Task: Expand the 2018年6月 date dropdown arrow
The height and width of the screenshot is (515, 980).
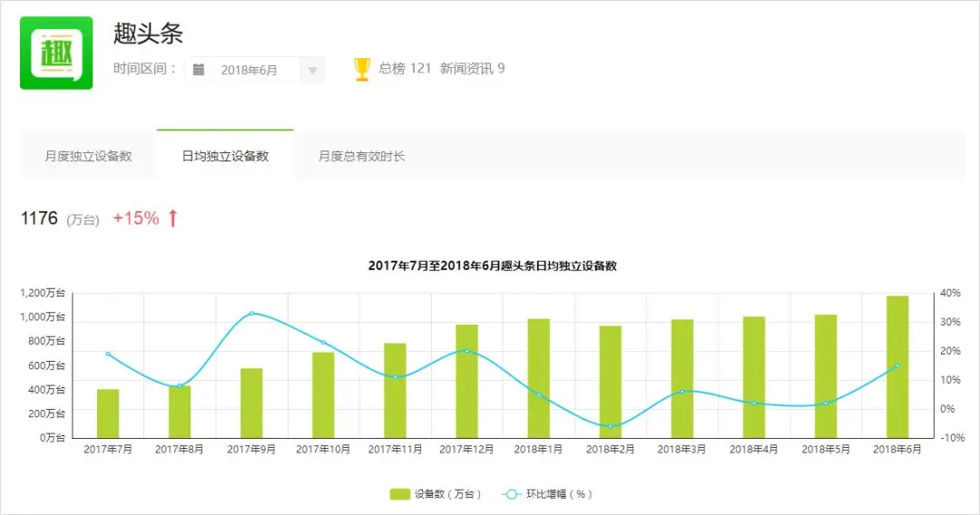Action: [x=312, y=70]
